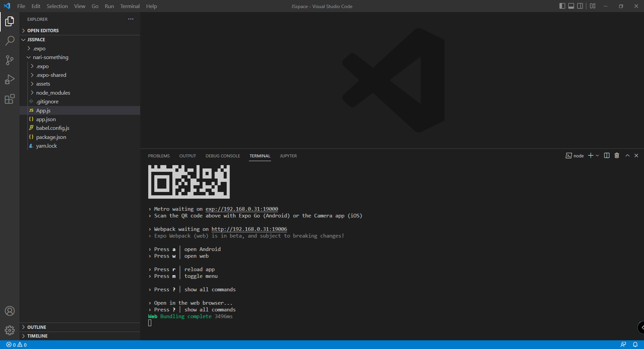Expand .expo folder inside nari-something
This screenshot has width=644, height=349.
point(80,66)
